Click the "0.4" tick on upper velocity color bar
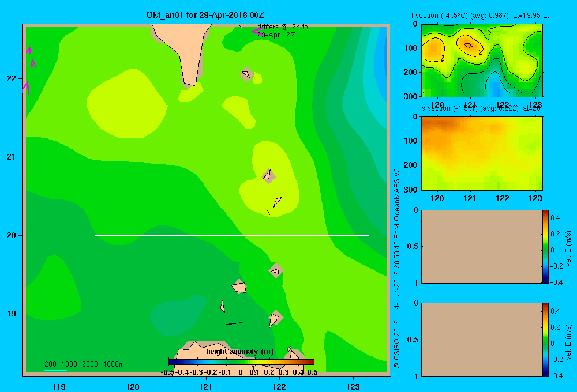This screenshot has width=577, height=392. click(x=555, y=218)
